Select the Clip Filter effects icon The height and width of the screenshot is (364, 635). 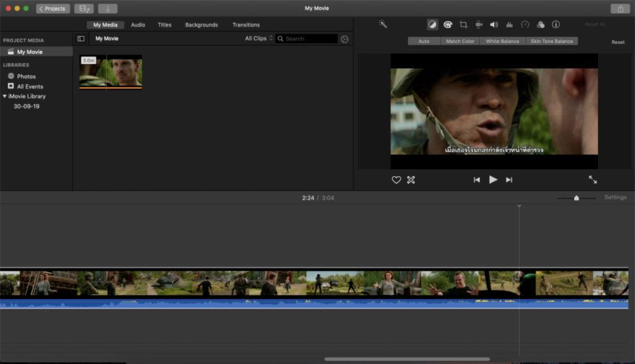pyautogui.click(x=541, y=25)
